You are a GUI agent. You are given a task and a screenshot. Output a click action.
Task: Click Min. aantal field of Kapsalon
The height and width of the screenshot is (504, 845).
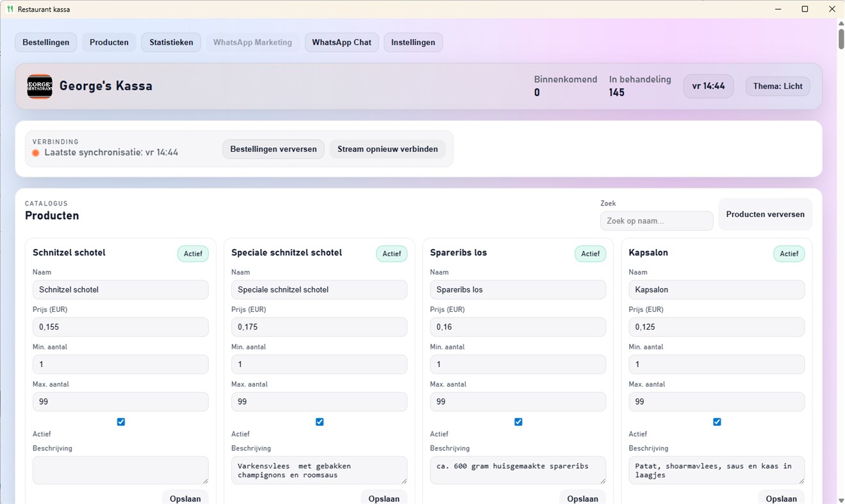(x=716, y=364)
